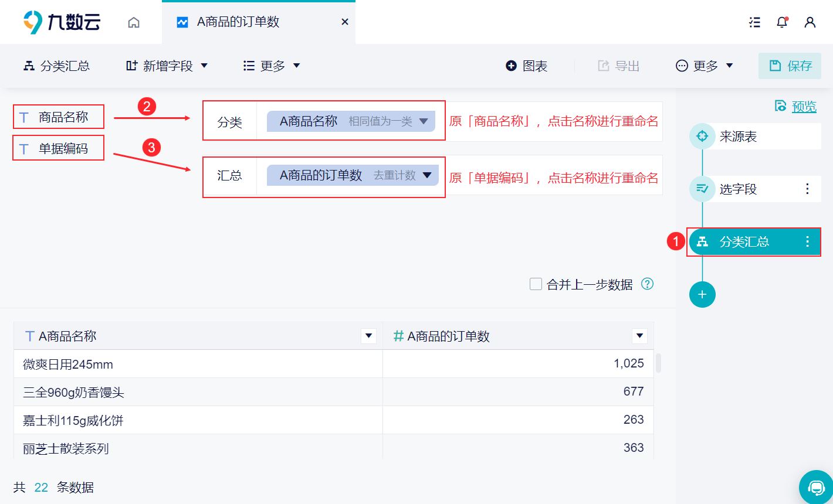This screenshot has width=833, height=504.
Task: Go to the home page icon
Action: pos(134,22)
